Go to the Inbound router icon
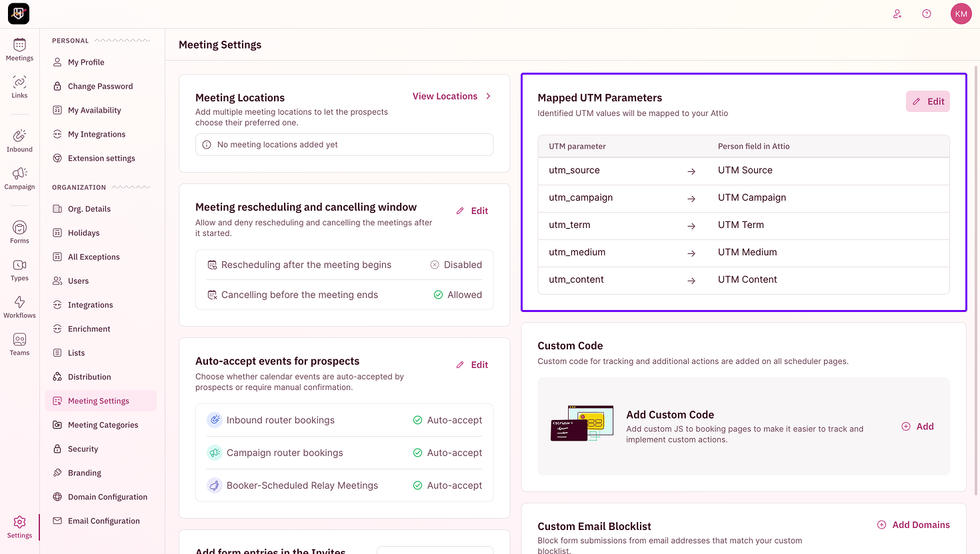Image resolution: width=980 pixels, height=554 pixels. pyautogui.click(x=19, y=141)
